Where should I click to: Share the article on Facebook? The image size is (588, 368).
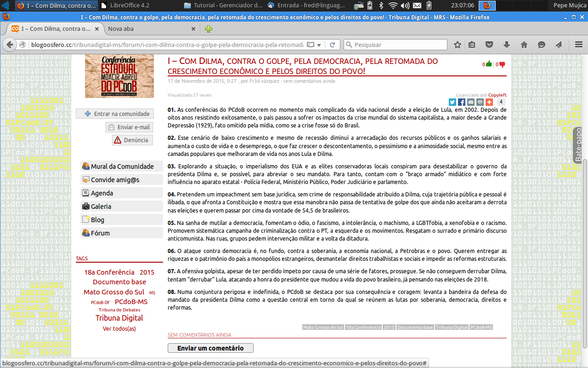(462, 102)
